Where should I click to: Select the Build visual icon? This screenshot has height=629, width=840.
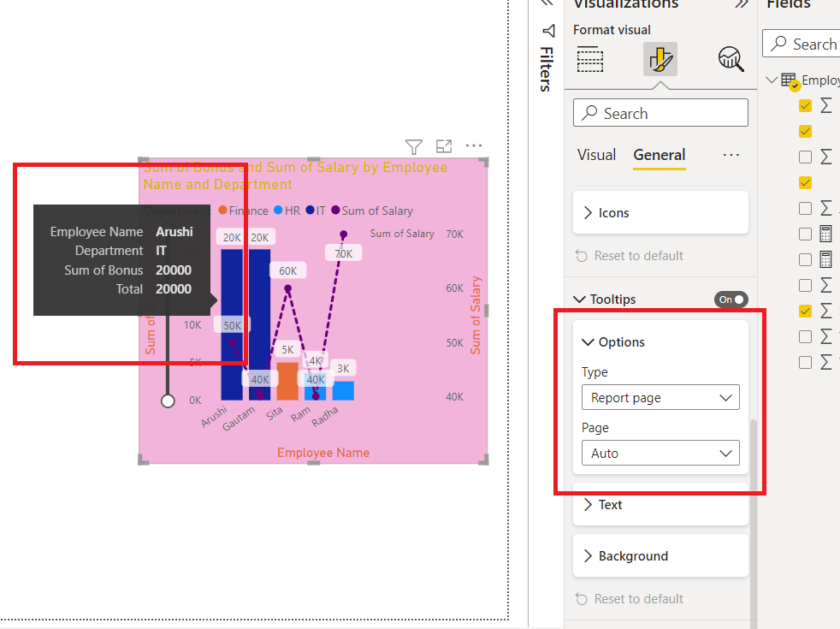point(590,59)
